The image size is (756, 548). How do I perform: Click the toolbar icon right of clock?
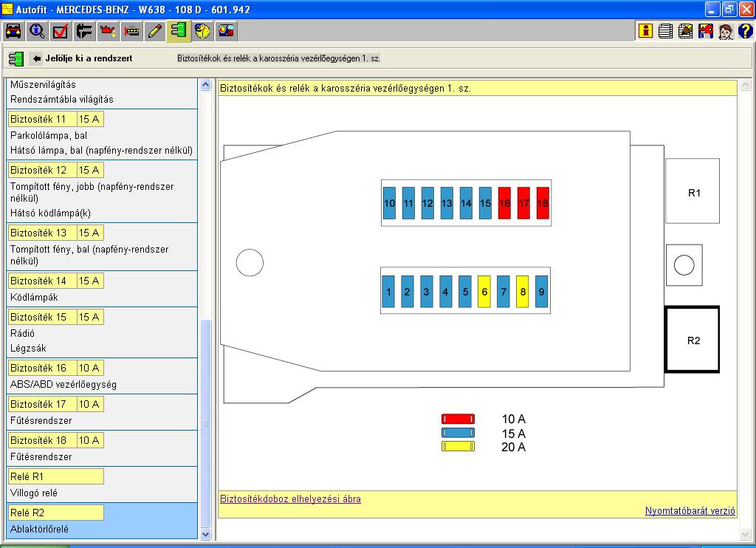[226, 31]
